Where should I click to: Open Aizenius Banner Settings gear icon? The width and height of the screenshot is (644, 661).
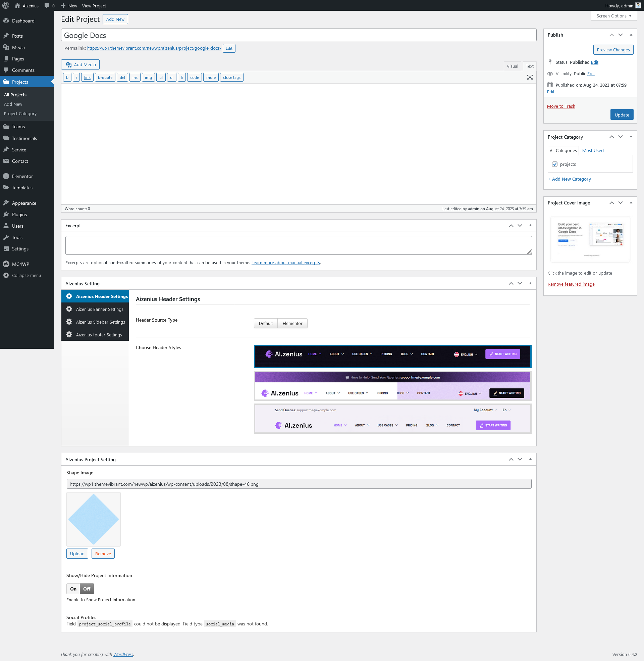[69, 309]
